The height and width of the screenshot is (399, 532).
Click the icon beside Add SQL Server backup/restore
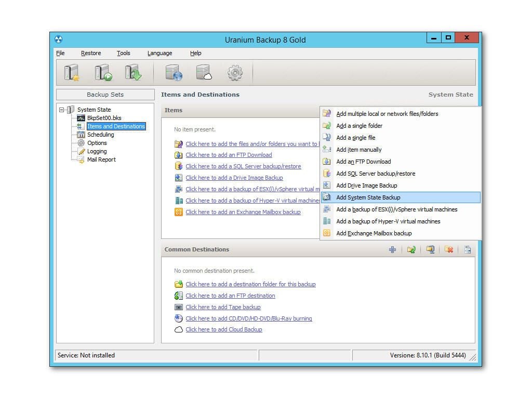click(327, 174)
